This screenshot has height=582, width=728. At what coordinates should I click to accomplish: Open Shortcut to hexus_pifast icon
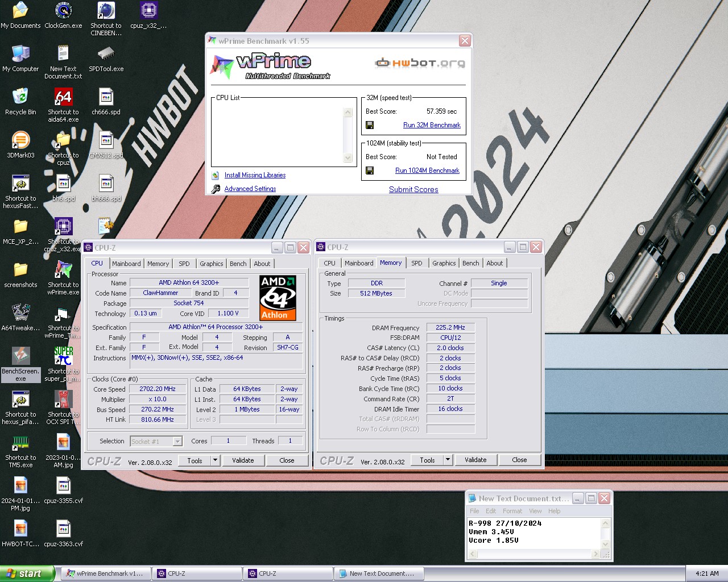click(20, 408)
